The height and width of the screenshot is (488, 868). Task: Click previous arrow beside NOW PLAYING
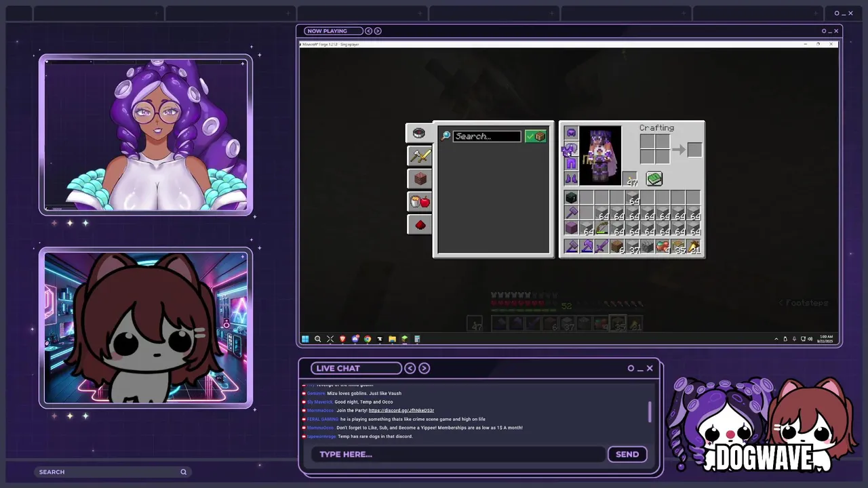click(x=369, y=30)
